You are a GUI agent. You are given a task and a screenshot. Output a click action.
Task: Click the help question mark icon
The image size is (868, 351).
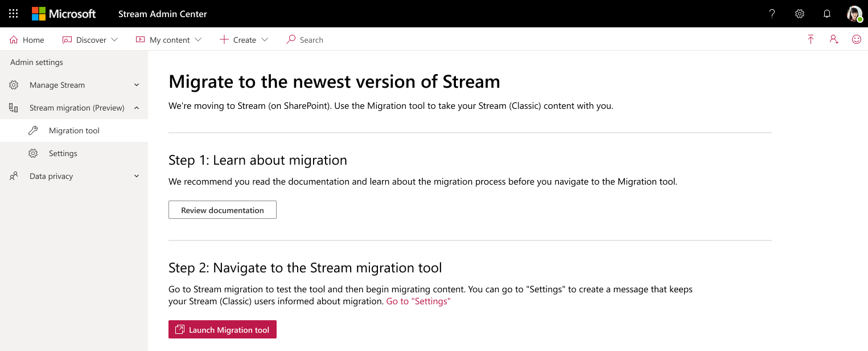[x=772, y=14]
